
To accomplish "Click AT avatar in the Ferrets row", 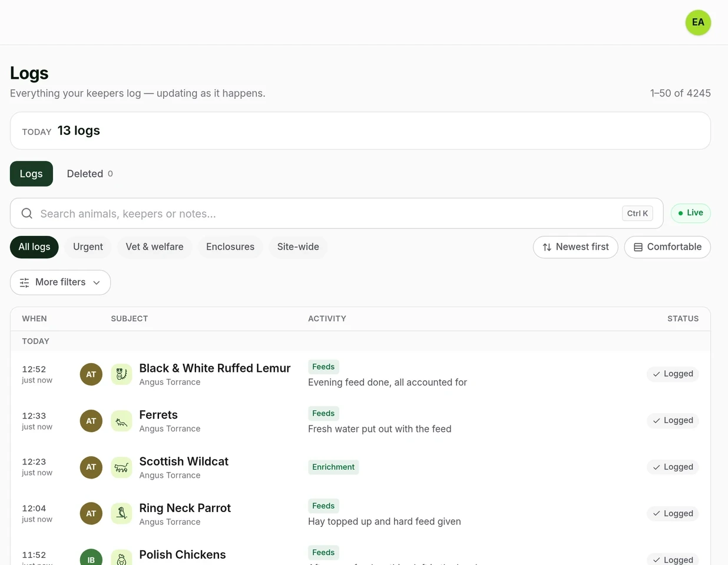I will pyautogui.click(x=91, y=421).
